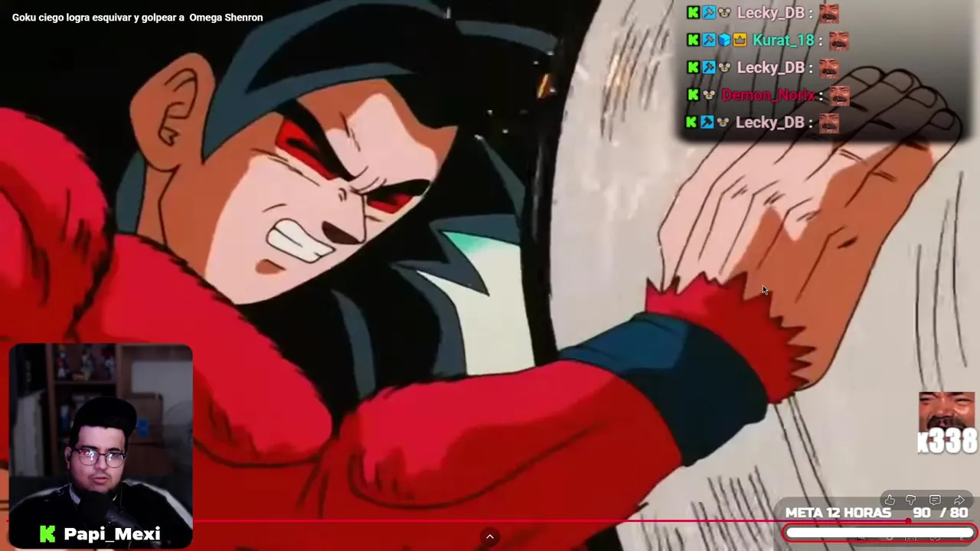Click the share arrow icon
The image size is (980, 551).
click(959, 500)
